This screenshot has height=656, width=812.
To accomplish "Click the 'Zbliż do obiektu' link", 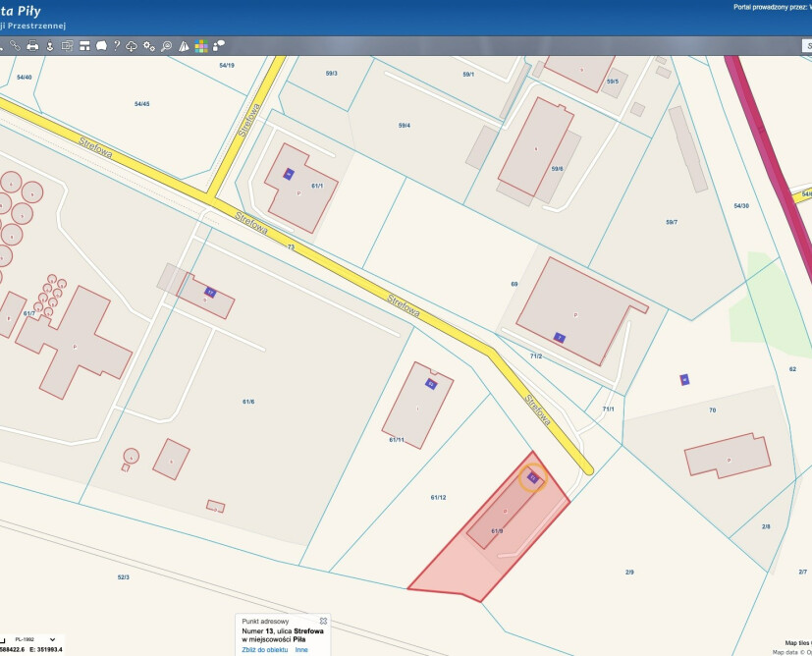I will tap(264, 650).
